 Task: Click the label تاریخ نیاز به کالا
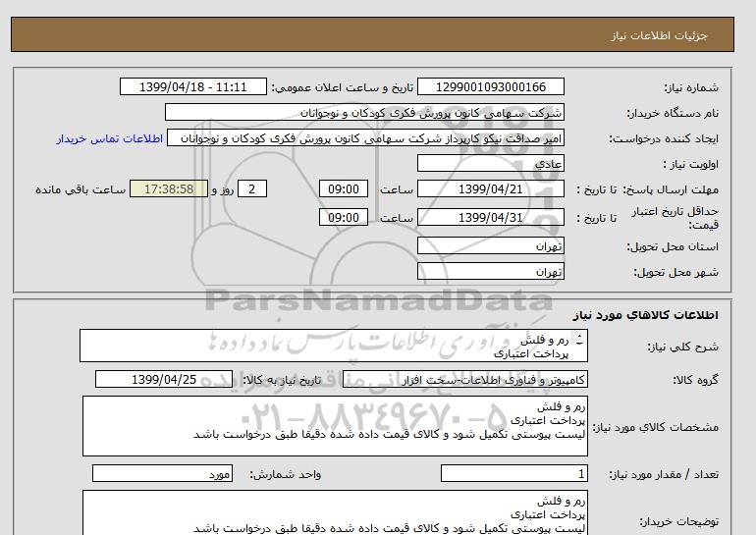(x=282, y=380)
